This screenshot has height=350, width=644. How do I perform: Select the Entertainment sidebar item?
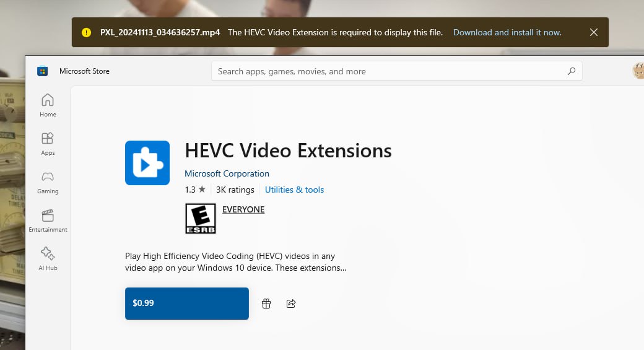(48, 220)
